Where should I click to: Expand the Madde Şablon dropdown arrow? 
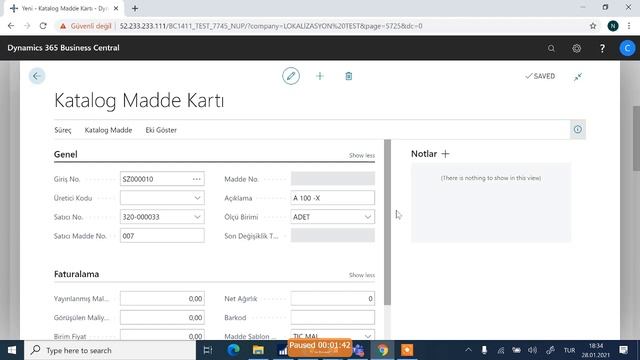367,336
